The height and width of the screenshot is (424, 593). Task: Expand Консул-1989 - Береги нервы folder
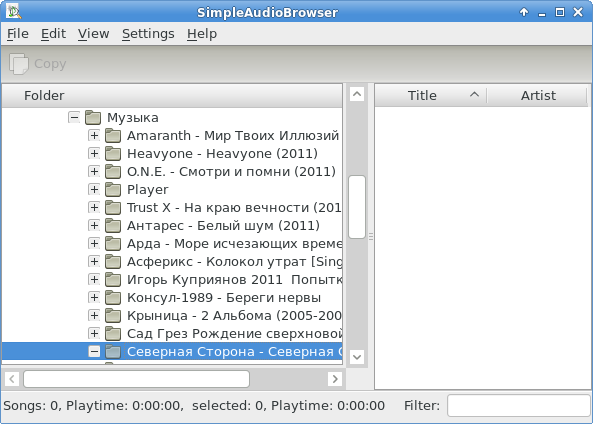point(94,297)
